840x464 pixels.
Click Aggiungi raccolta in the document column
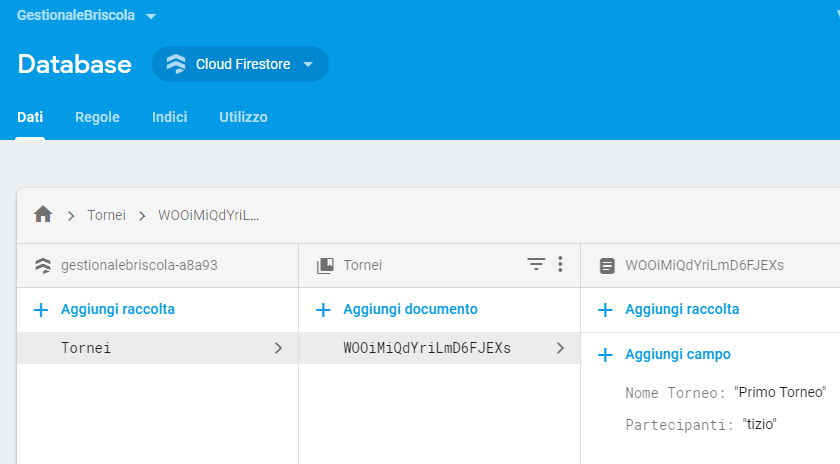(682, 310)
